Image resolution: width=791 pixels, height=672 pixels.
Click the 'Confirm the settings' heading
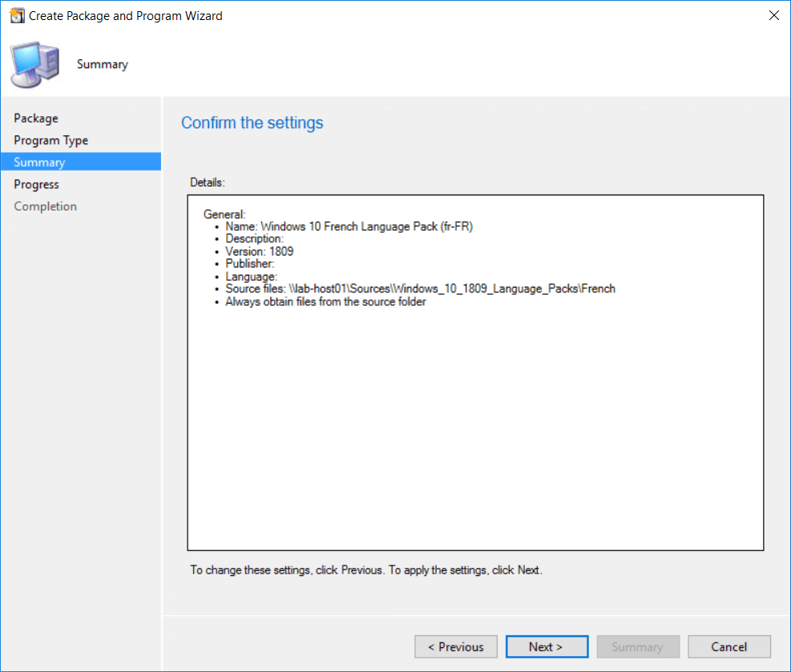click(x=252, y=123)
